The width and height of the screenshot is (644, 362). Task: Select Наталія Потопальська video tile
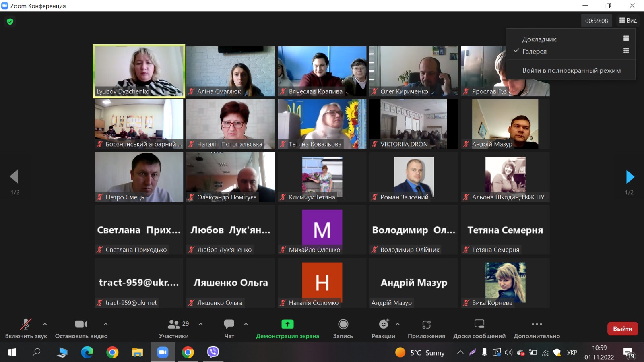click(x=231, y=124)
